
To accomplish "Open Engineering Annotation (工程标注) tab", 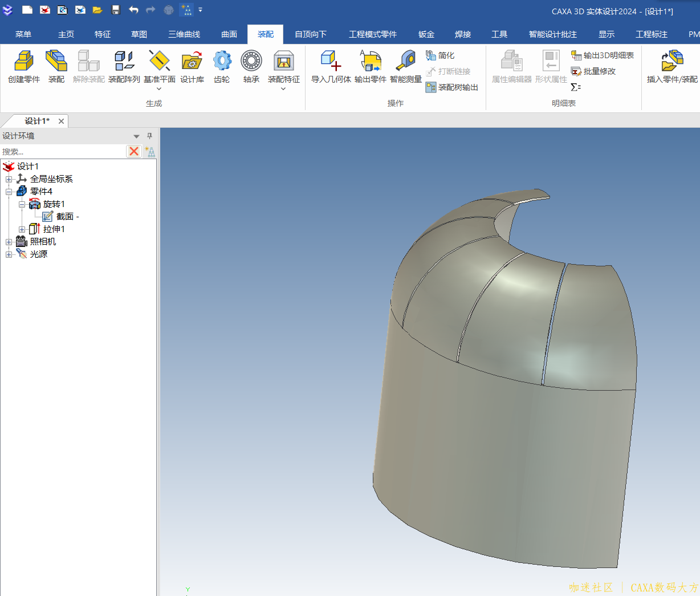I will 652,34.
